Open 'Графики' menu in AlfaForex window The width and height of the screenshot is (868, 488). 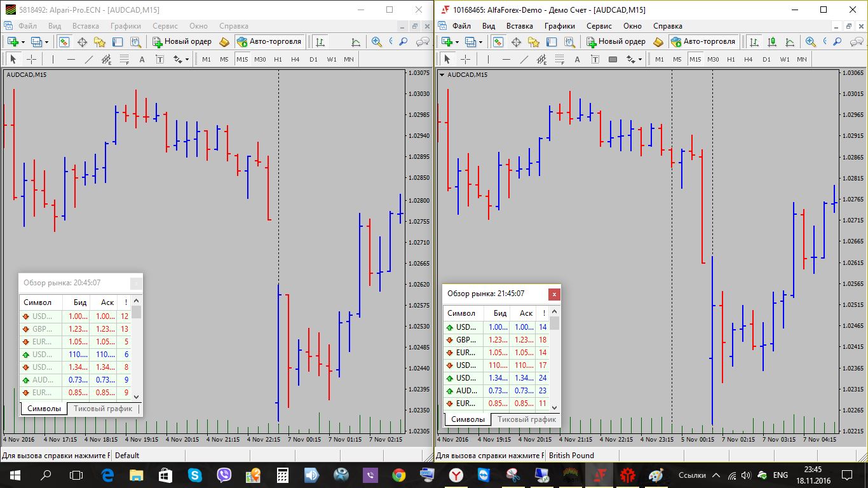click(x=560, y=26)
